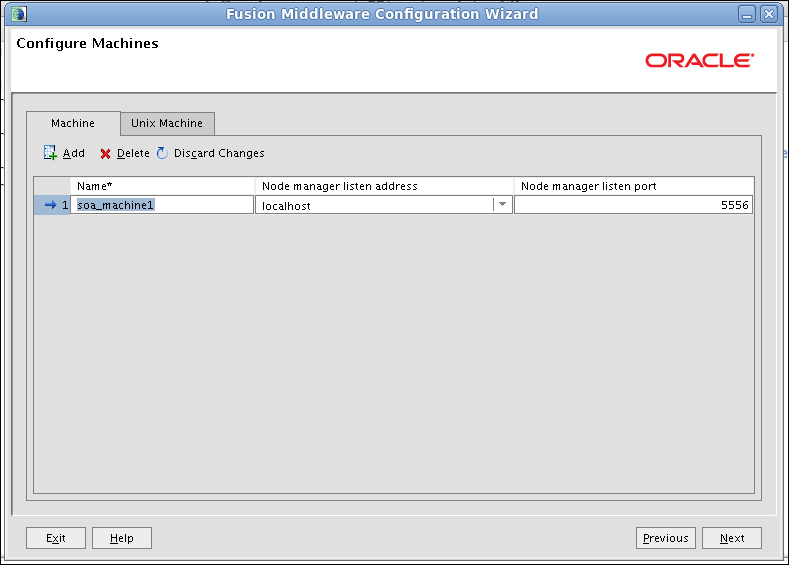789x565 pixels.
Task: Close the Configuration Wizard window
Action: tap(769, 14)
